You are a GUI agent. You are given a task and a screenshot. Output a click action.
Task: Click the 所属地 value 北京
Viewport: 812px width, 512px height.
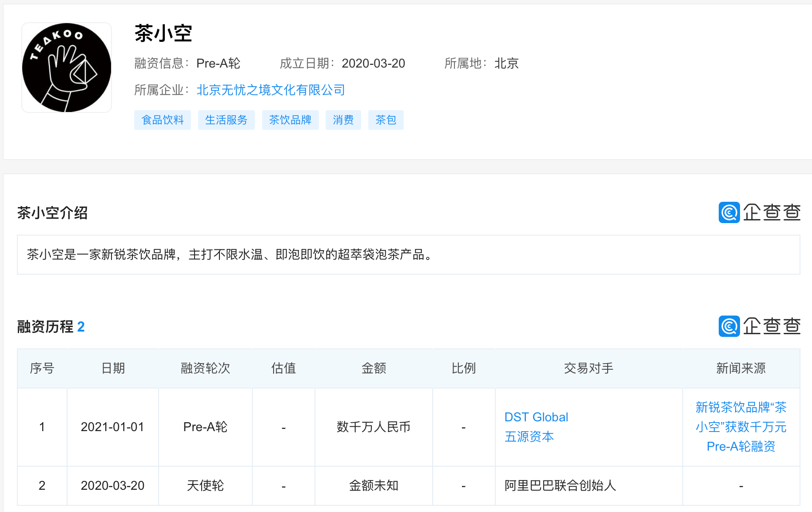[506, 64]
